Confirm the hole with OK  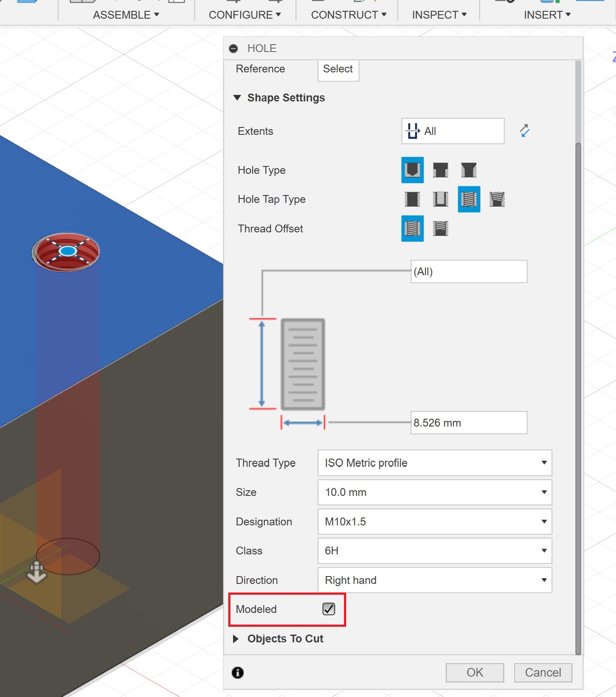pyautogui.click(x=475, y=673)
